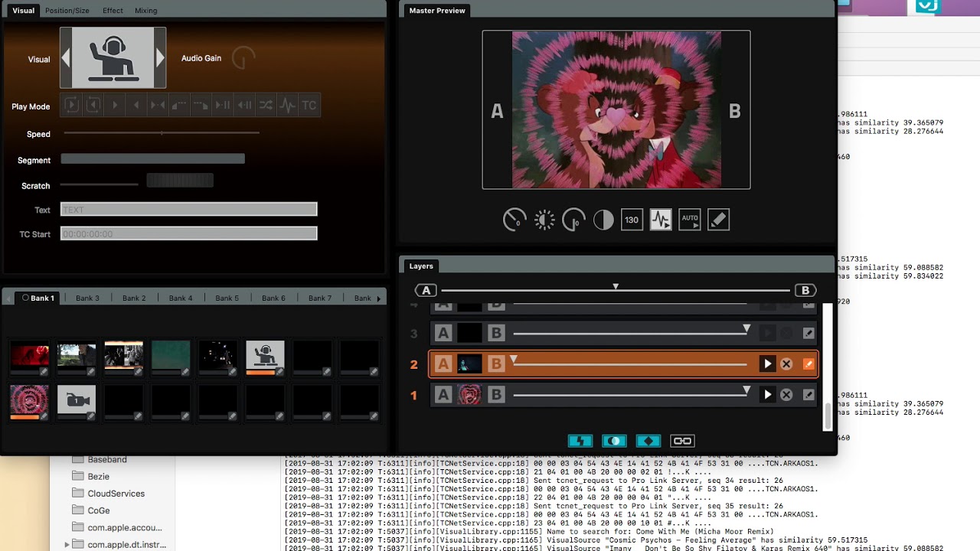Play layer 1
The width and height of the screenshot is (980, 551).
[x=767, y=395]
